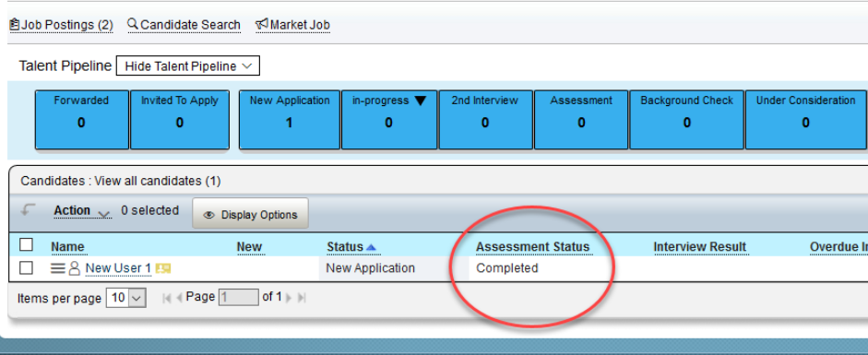Select the 2nd Interview pipeline tile

click(x=485, y=120)
